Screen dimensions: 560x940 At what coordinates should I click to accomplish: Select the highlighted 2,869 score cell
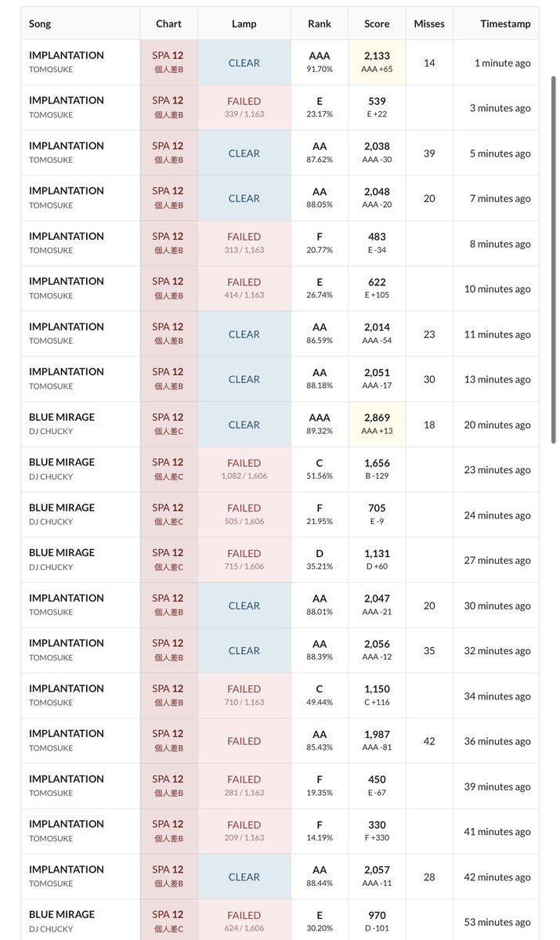(x=377, y=425)
